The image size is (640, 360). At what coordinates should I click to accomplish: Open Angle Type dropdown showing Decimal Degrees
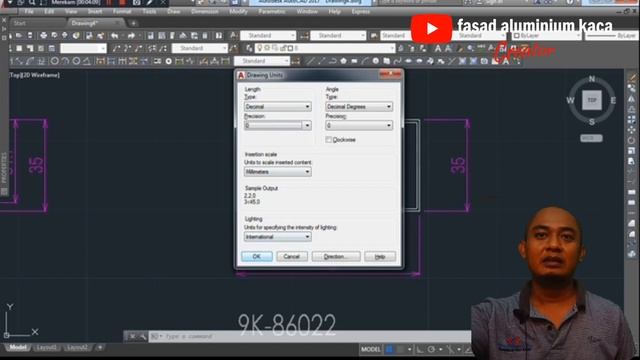(359, 107)
